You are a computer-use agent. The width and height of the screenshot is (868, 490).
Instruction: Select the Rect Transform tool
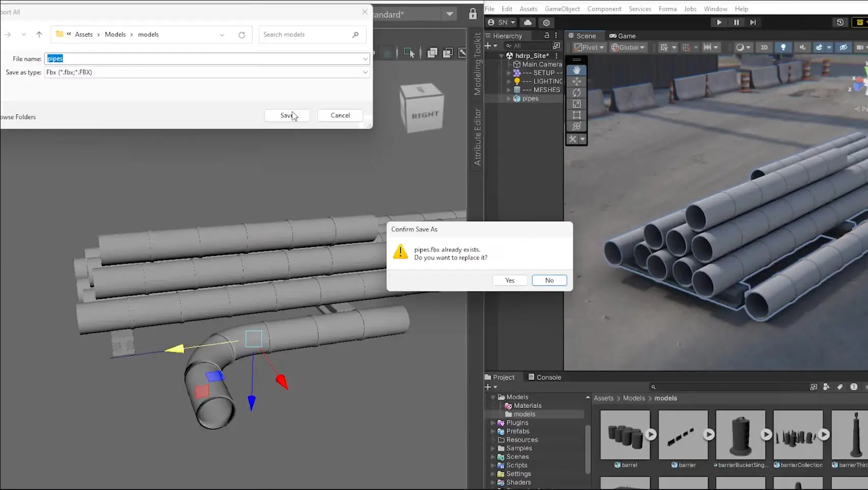coord(576,115)
